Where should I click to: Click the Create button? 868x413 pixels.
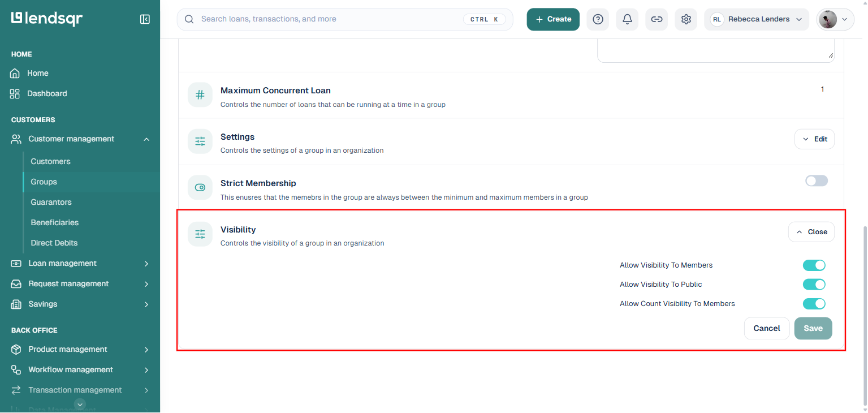tap(553, 19)
